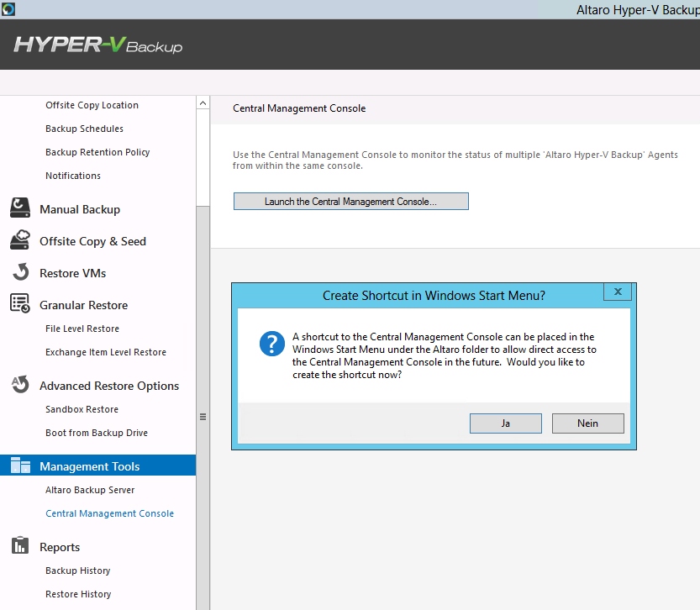Open Altaro Backup Server page

90,490
